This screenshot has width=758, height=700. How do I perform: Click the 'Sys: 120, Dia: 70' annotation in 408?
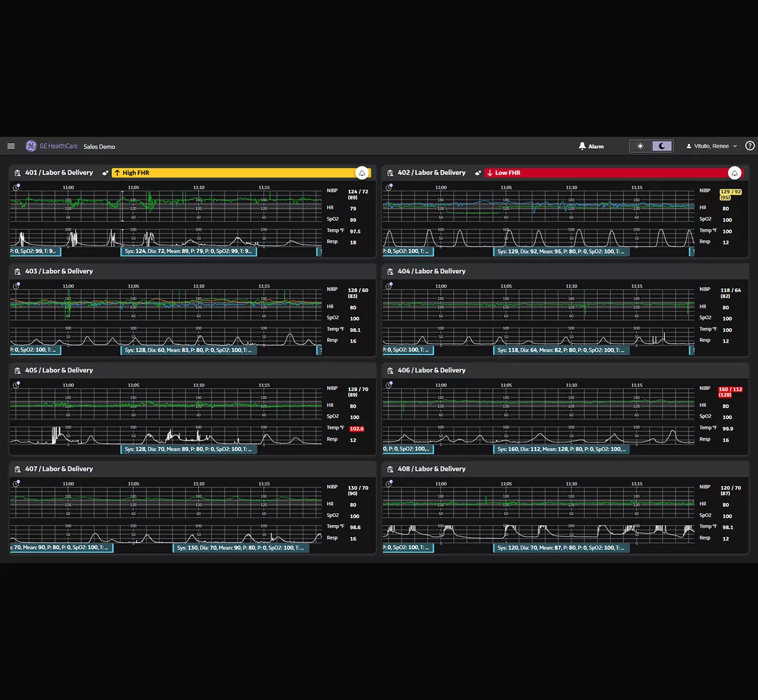[x=561, y=547]
